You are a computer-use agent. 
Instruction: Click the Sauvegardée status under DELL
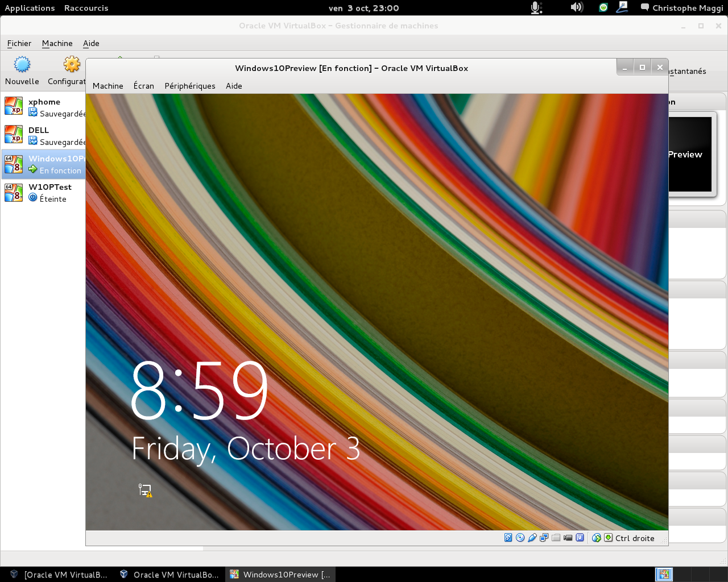click(x=63, y=142)
